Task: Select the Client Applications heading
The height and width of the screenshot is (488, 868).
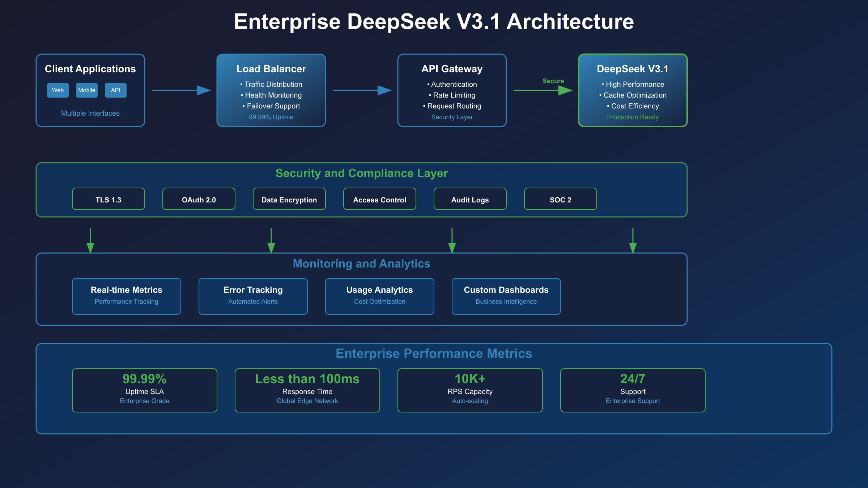Action: pos(90,69)
